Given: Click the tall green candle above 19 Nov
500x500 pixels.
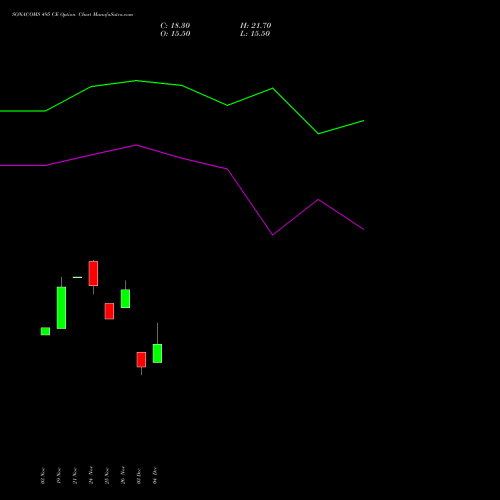Looking at the screenshot, I should [61, 308].
